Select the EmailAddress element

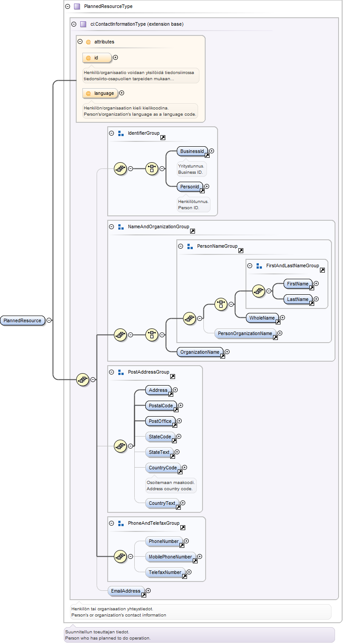pos(126,591)
